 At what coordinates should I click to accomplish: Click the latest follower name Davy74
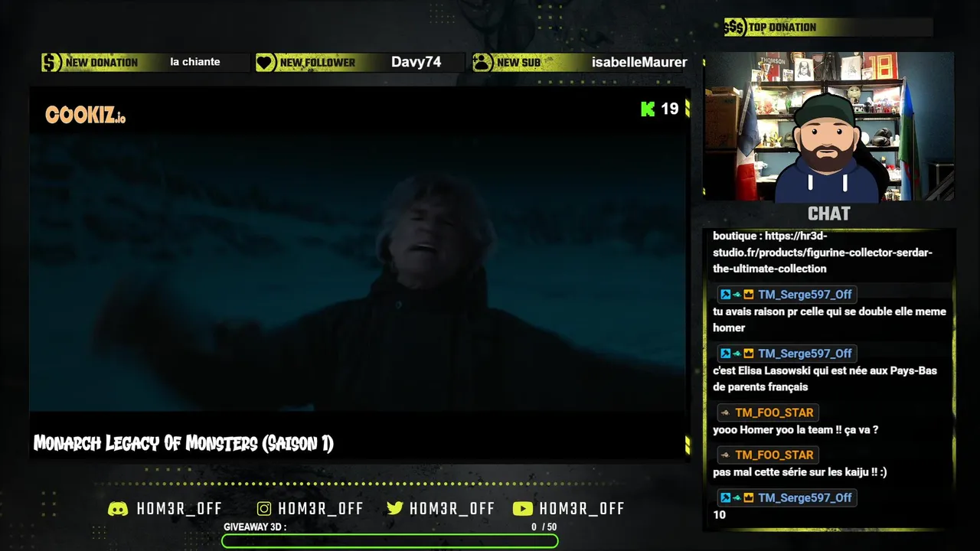click(416, 62)
